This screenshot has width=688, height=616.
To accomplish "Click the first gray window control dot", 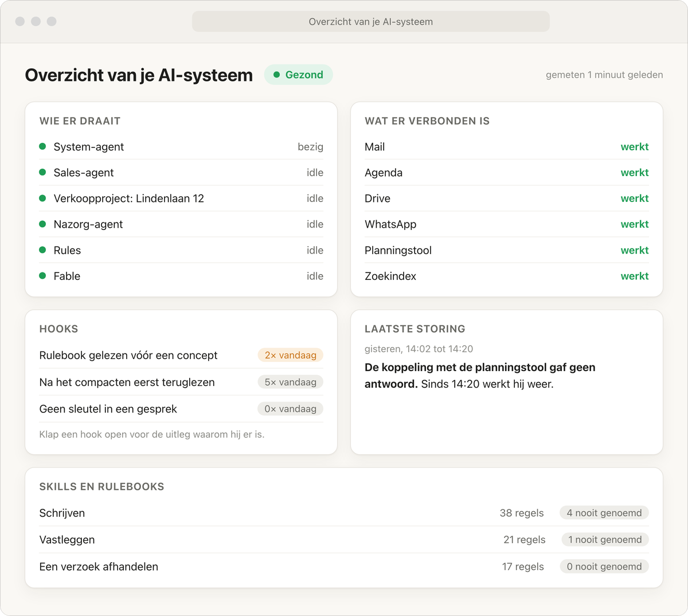I will tap(20, 21).
